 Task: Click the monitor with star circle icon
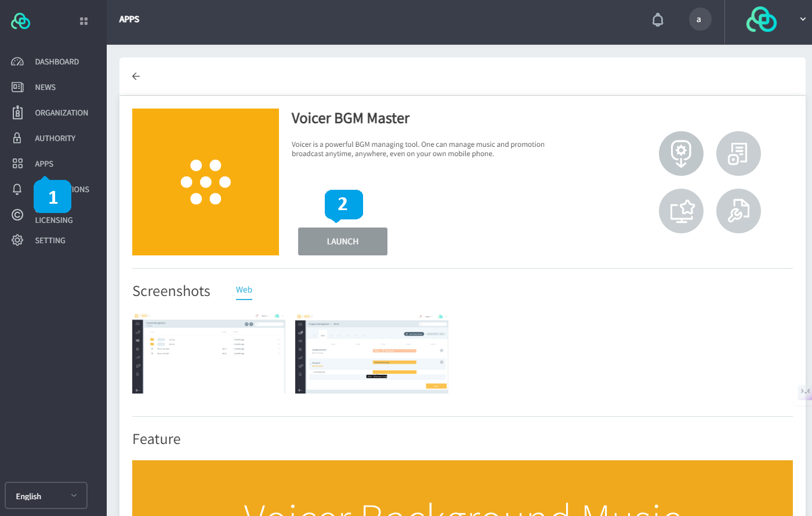tap(681, 211)
